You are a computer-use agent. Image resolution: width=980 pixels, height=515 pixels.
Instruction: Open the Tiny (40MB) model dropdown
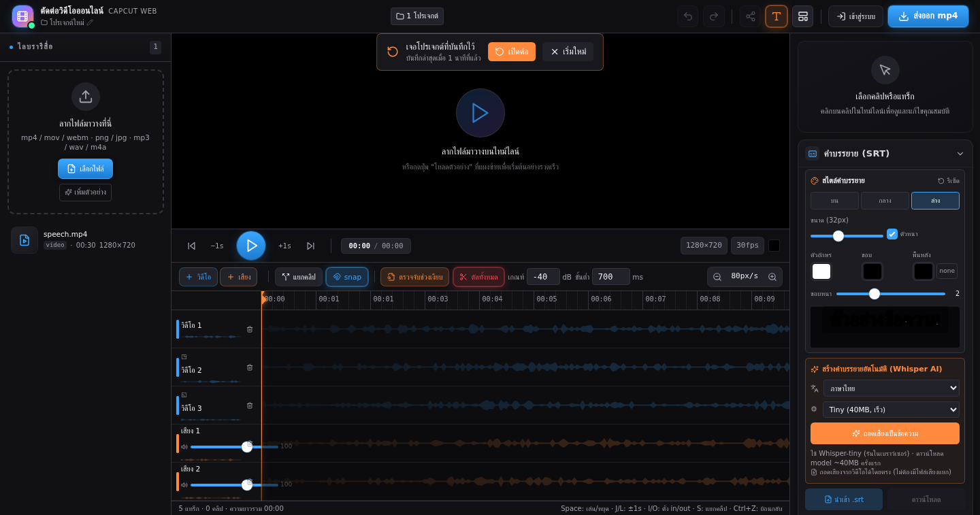point(892,410)
